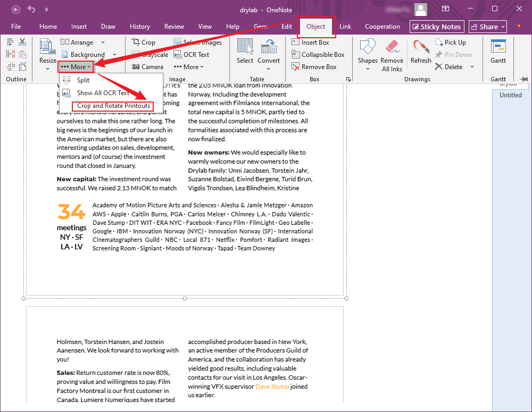Open the Arrange dropdown

coord(82,42)
